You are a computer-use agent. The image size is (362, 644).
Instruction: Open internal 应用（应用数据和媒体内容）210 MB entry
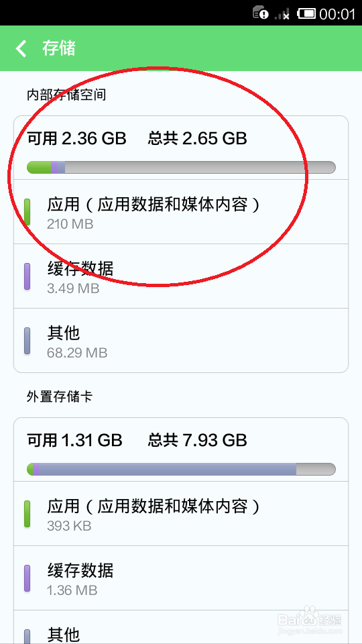[181, 212]
